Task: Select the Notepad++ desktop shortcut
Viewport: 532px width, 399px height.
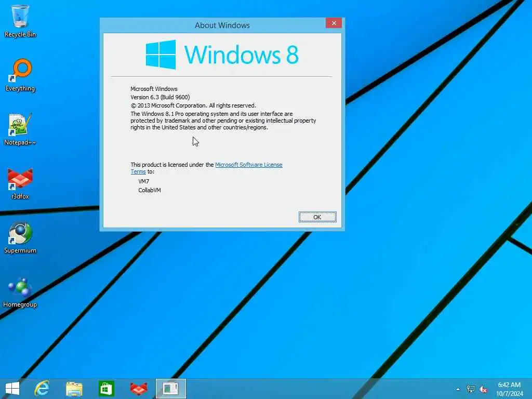Action: (20, 129)
